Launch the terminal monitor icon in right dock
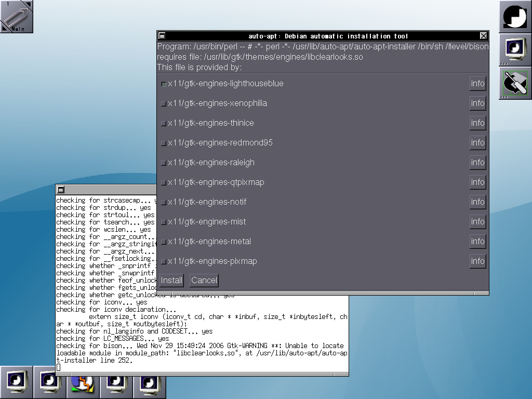The height and width of the screenshot is (399, 532). click(515, 49)
